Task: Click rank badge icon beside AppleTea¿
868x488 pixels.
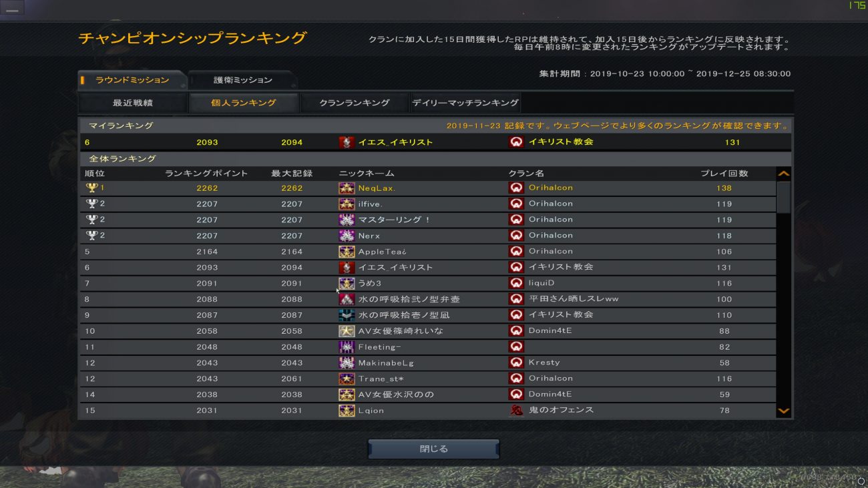Action: coord(346,252)
